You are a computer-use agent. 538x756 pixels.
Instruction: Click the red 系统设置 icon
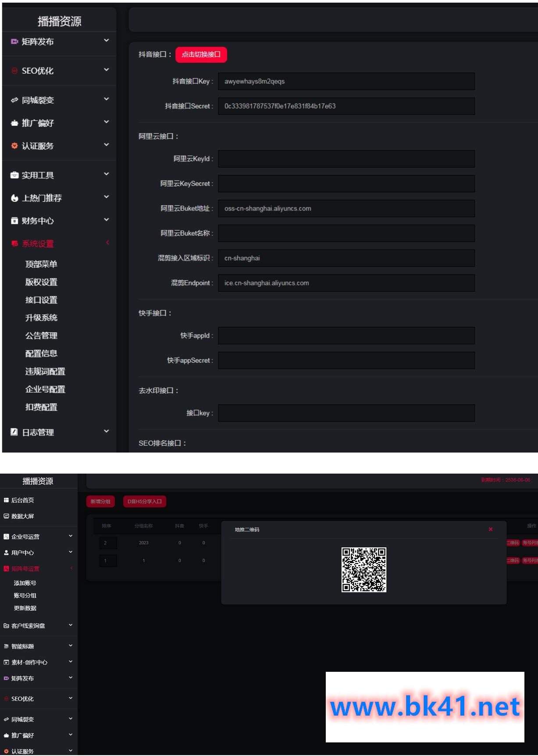point(14,243)
